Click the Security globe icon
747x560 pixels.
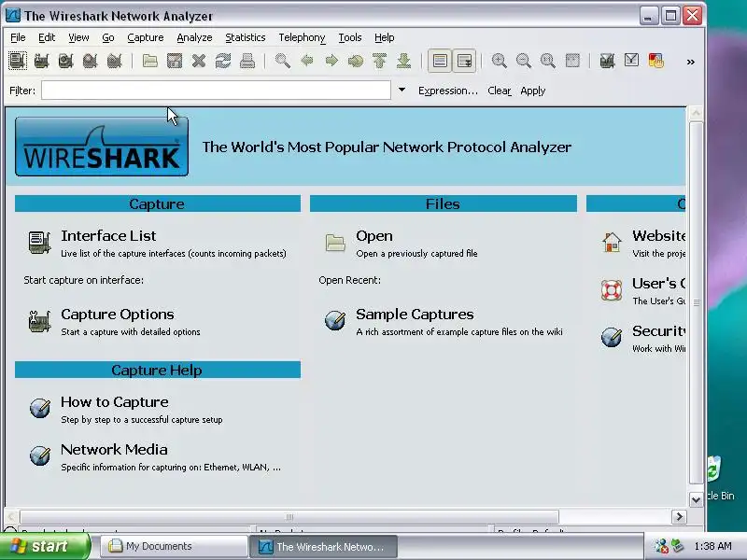[612, 338]
